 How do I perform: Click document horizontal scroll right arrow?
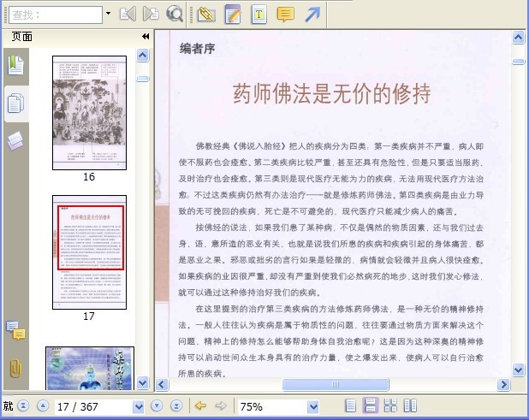tap(503, 384)
